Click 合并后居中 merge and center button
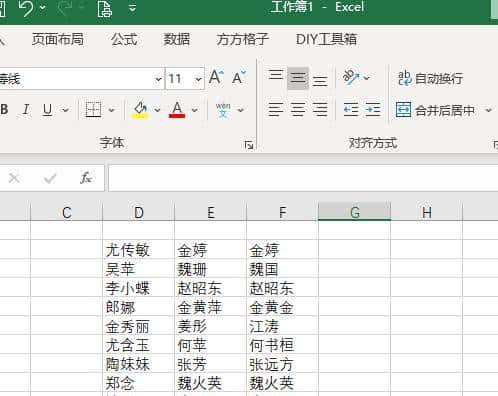498x396 pixels. (436, 110)
